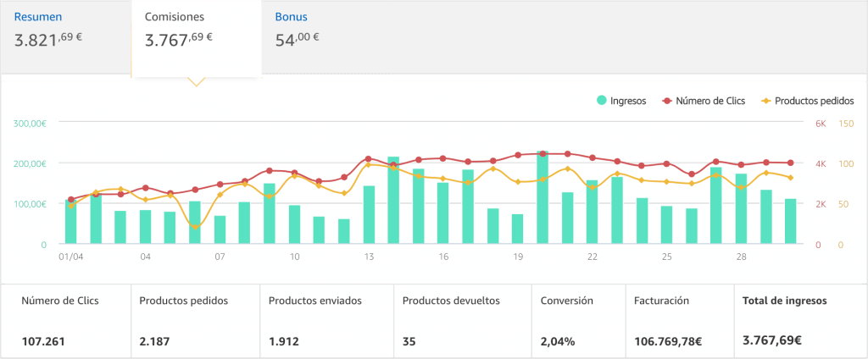Screen dimensions: 868x359
Task: Click the green income bar above day 13
Action: (x=370, y=214)
